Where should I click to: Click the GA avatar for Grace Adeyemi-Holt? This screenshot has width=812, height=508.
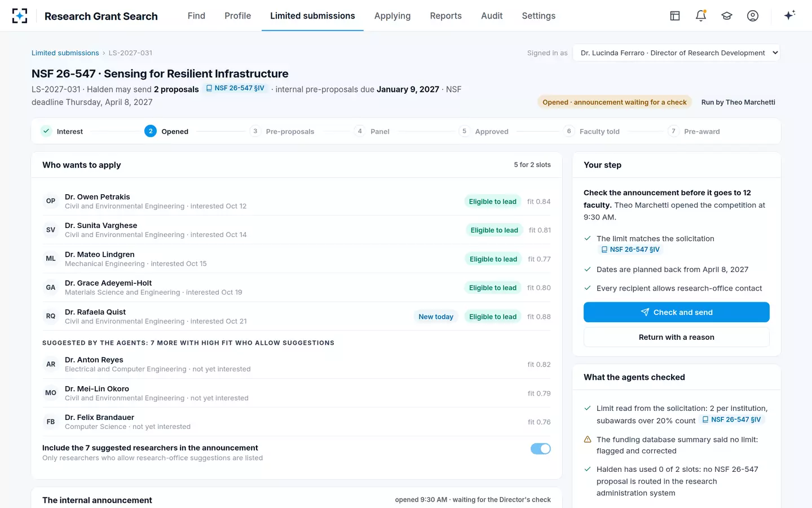tap(51, 287)
